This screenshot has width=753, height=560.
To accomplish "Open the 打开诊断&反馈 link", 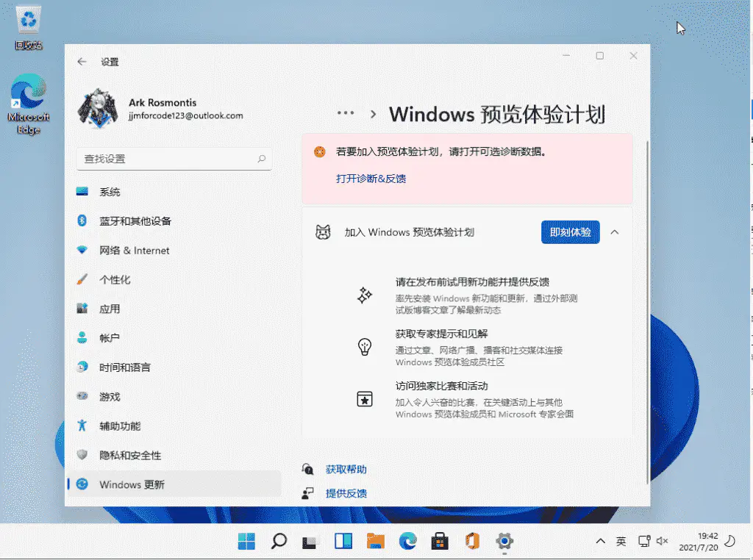I will (371, 179).
